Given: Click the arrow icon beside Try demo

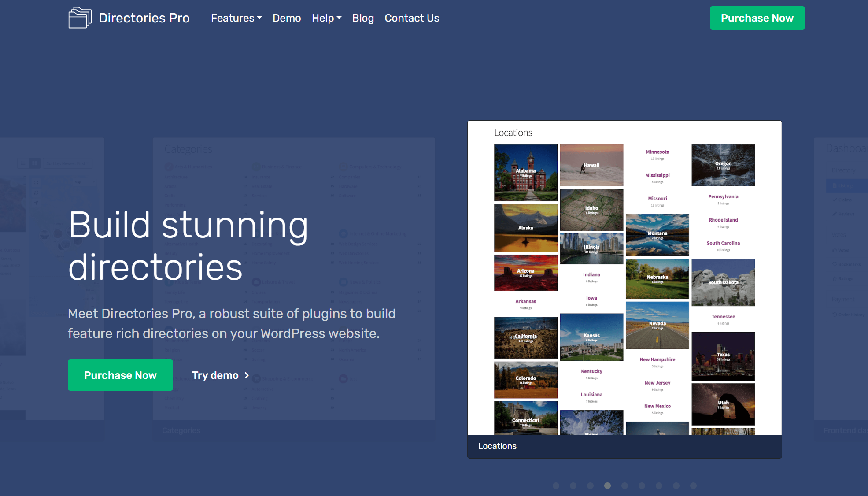Looking at the screenshot, I should point(247,375).
